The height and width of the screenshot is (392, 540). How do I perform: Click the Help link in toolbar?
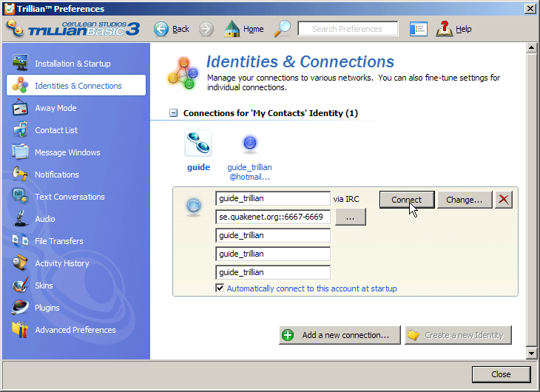(464, 29)
